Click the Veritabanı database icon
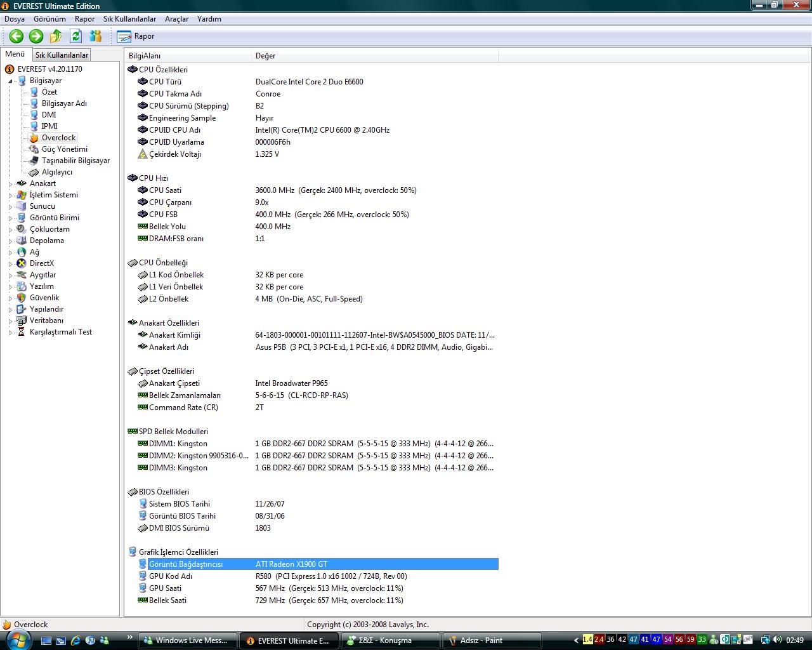Viewport: 812px width, 650px height. coord(22,321)
